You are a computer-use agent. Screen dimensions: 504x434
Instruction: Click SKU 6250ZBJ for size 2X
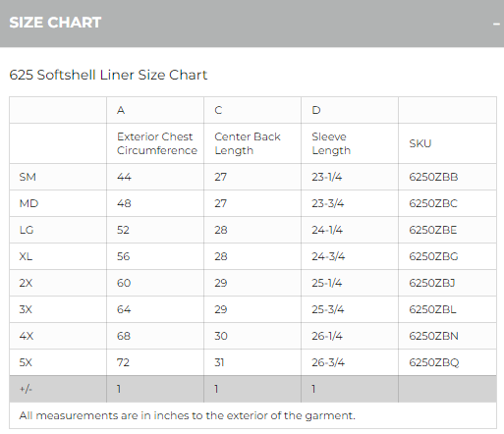tap(432, 283)
